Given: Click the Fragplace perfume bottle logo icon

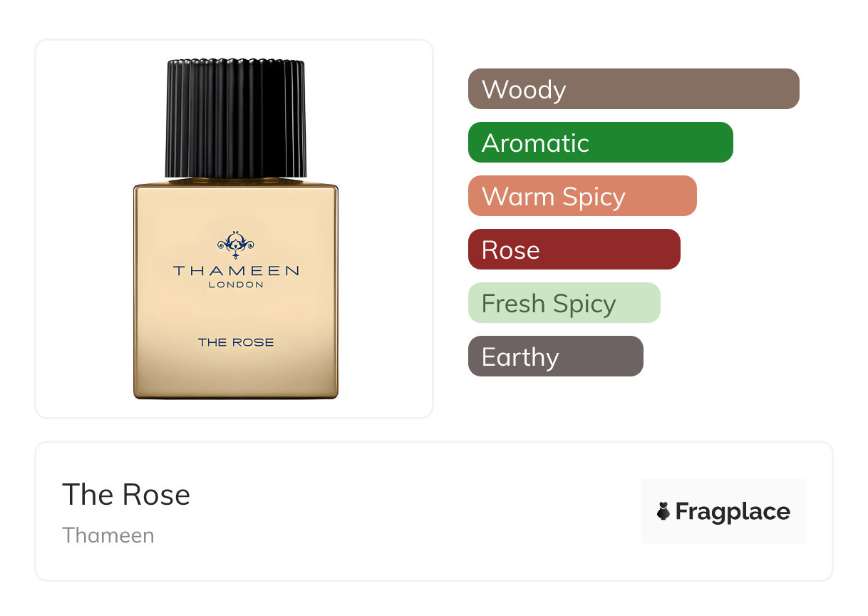Looking at the screenshot, I should [x=663, y=511].
